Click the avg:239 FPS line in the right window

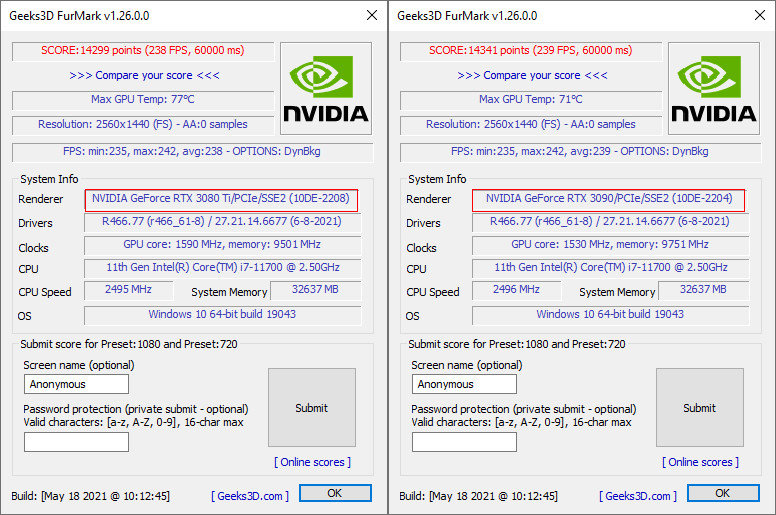[x=580, y=151]
